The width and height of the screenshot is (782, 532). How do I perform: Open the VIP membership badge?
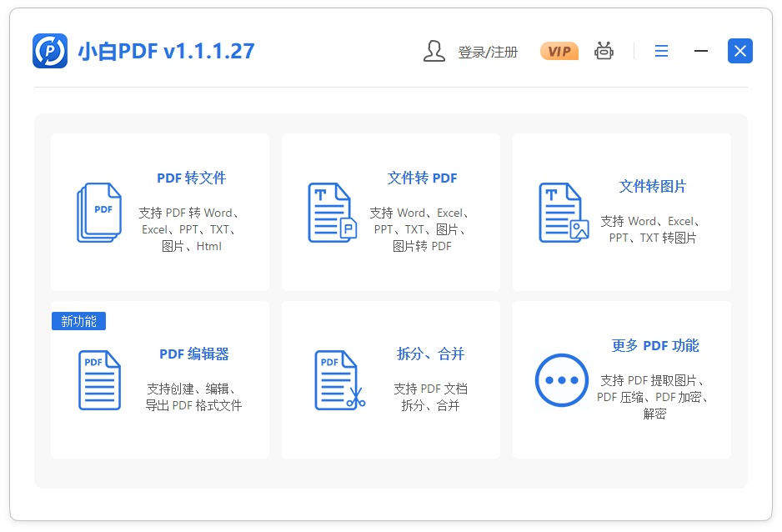tap(559, 51)
